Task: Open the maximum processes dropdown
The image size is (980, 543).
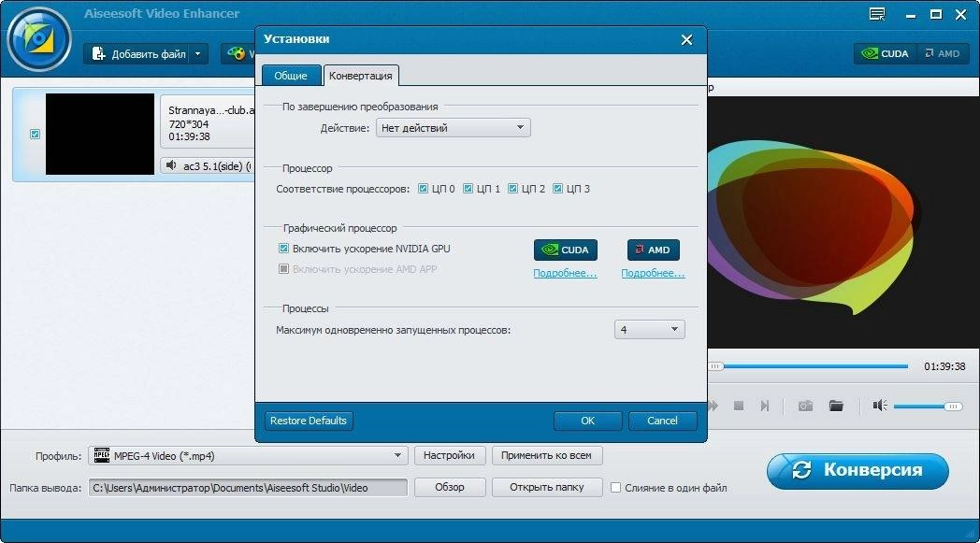Action: point(649,329)
